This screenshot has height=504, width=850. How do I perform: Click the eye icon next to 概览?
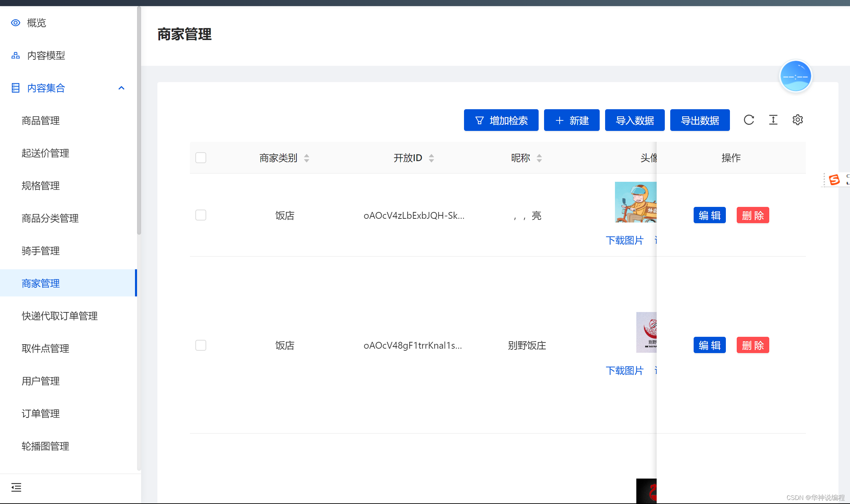(x=16, y=23)
